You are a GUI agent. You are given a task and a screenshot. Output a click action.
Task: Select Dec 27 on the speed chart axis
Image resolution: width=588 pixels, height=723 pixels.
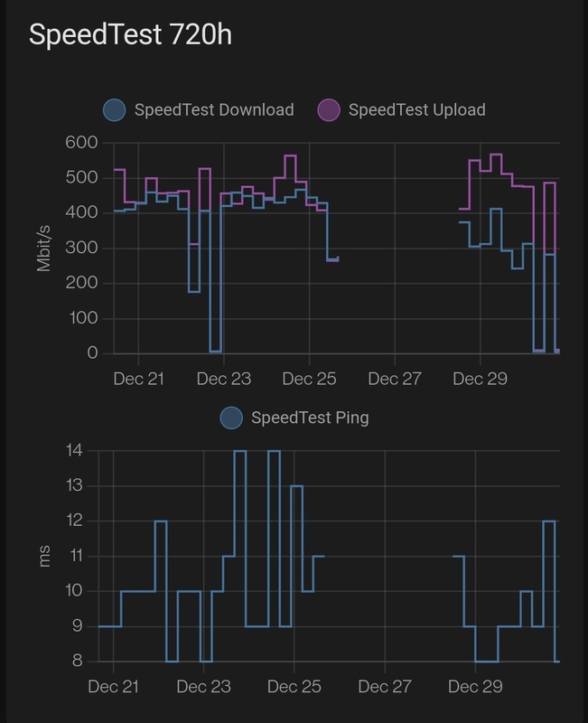click(395, 379)
